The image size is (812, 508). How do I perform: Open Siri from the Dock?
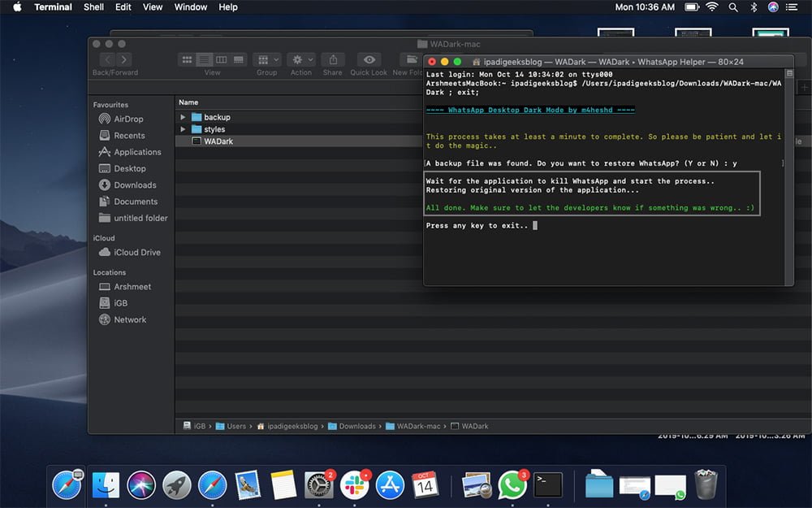coord(141,485)
